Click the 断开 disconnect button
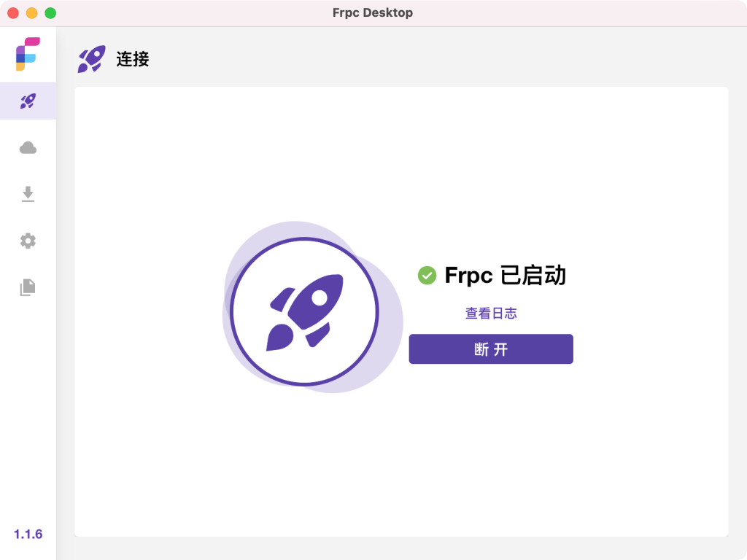Viewport: 747px width, 560px height. click(491, 349)
